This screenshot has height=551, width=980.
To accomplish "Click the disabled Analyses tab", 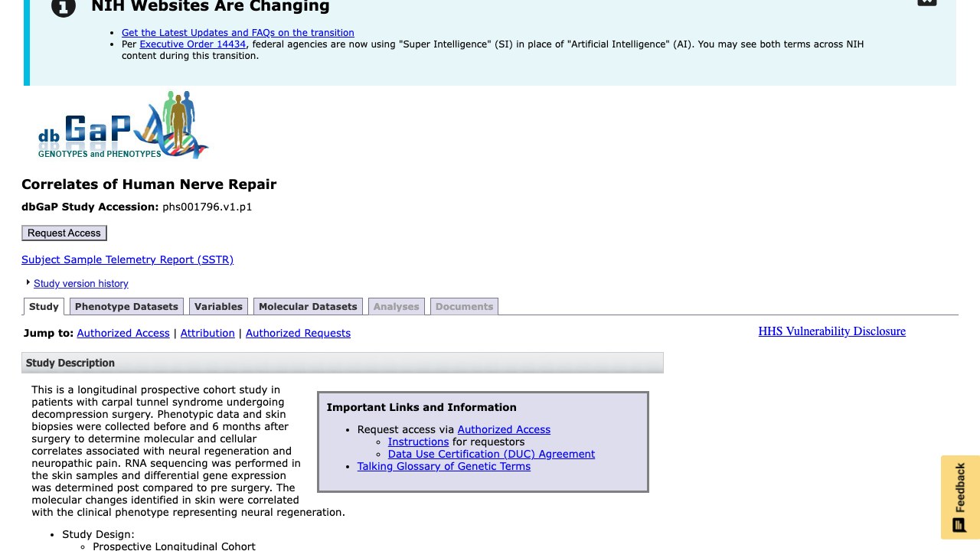I will pyautogui.click(x=397, y=307).
